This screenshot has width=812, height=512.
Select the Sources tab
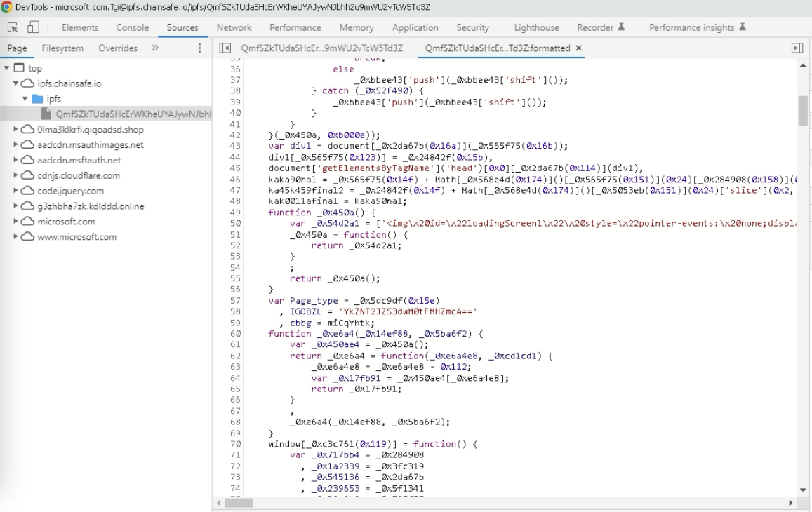tap(182, 27)
